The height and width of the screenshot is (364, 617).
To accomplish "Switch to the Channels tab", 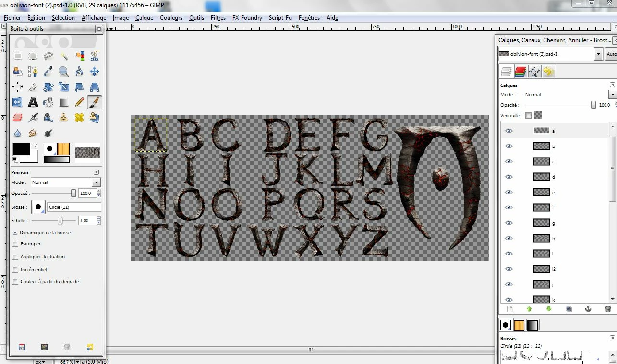I will tap(520, 72).
